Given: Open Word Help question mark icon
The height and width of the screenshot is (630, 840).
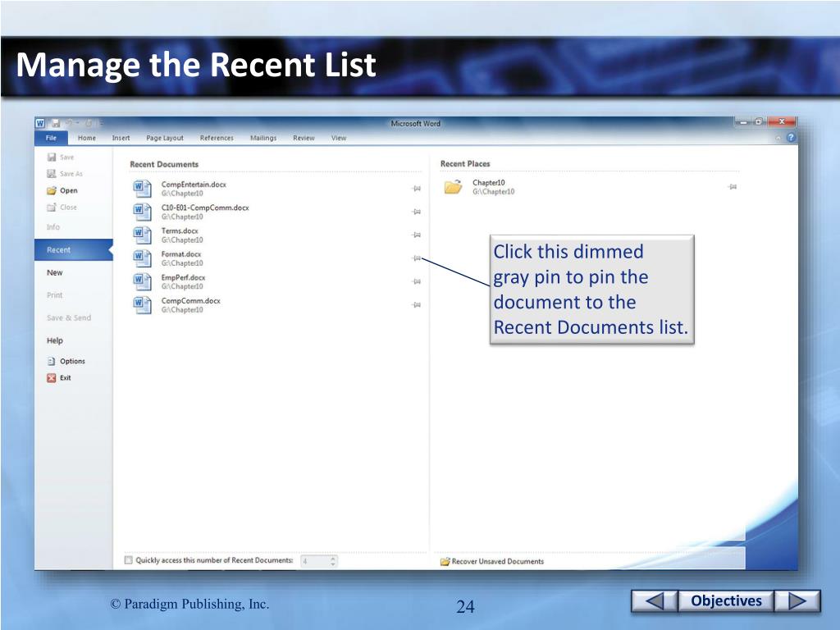Looking at the screenshot, I should (x=791, y=138).
